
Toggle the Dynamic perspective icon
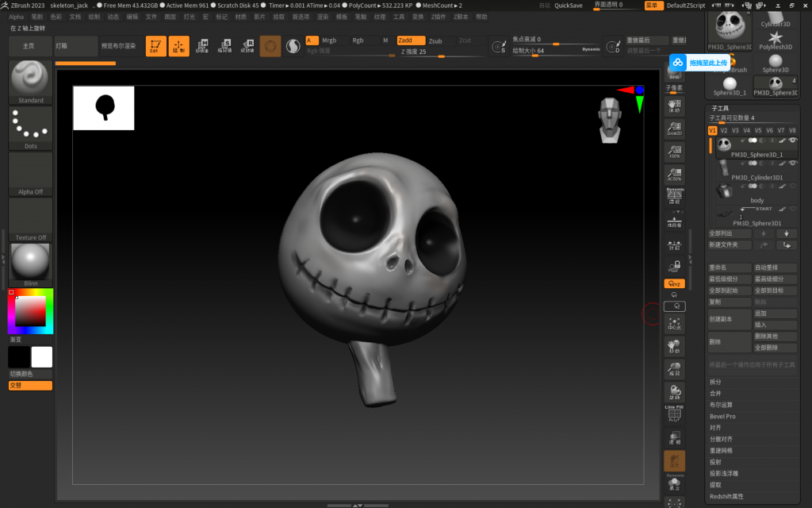(x=674, y=196)
